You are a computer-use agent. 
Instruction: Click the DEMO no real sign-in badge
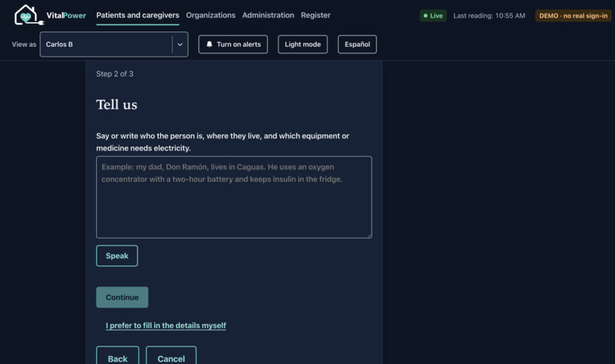click(x=573, y=16)
